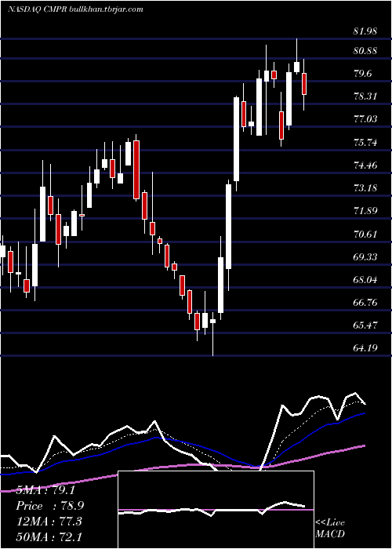Viewport: 392px width, 549px height.
Task: Click the lowest candlestick touching the 64.19 line
Action: (212, 333)
